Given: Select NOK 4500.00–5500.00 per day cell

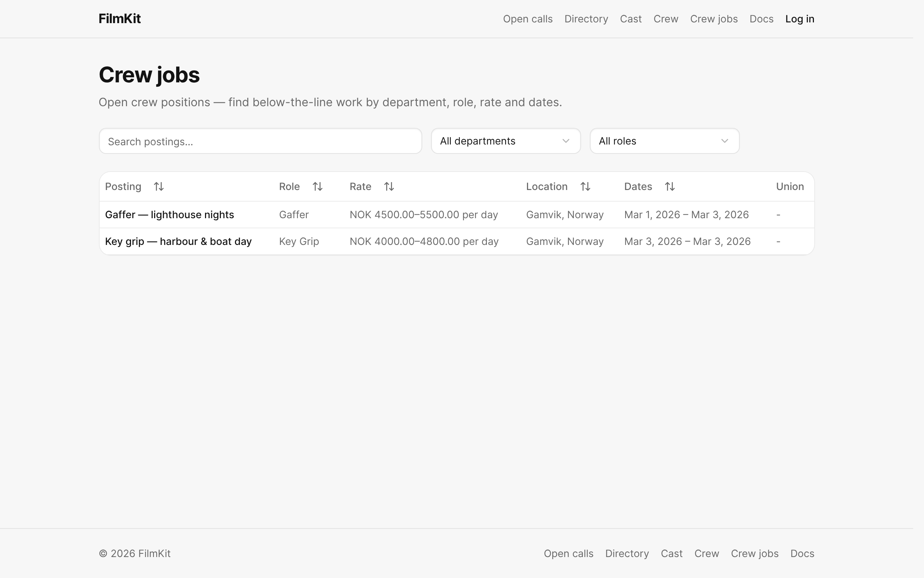Looking at the screenshot, I should point(424,215).
